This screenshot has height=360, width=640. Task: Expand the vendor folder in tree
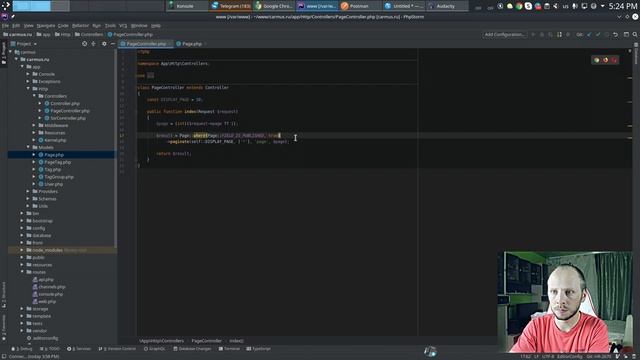[22, 331]
